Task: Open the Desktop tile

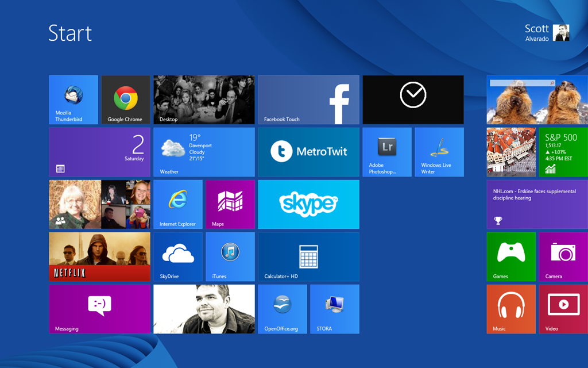Action: coord(204,100)
